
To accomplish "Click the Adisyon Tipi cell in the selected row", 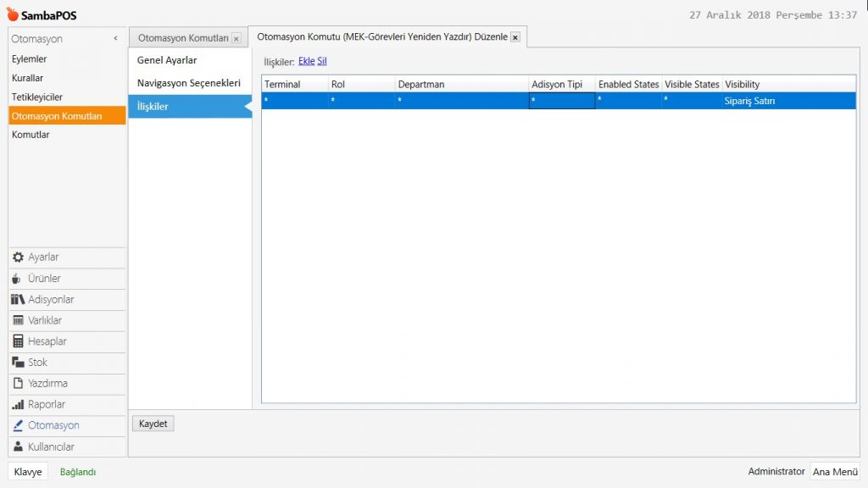I will (561, 101).
